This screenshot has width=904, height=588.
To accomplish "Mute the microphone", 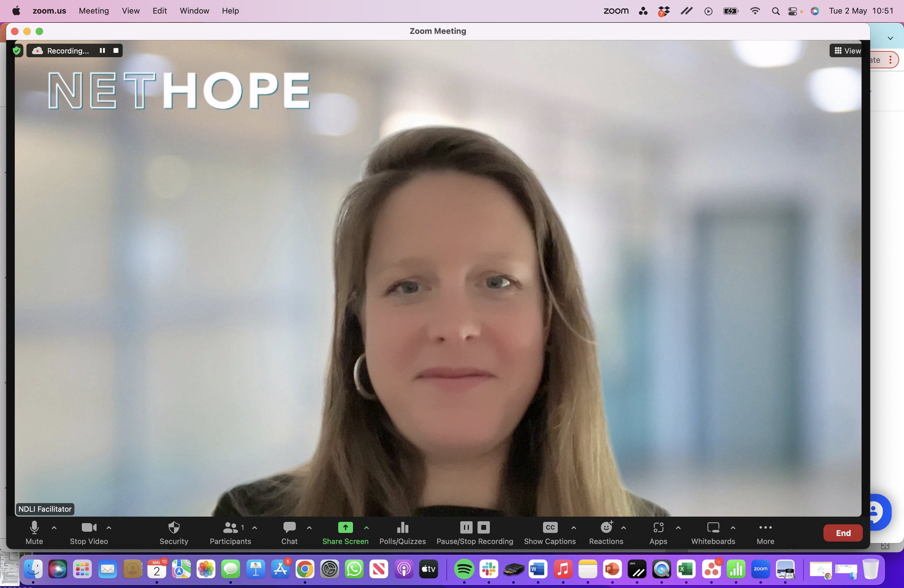I will click(34, 528).
